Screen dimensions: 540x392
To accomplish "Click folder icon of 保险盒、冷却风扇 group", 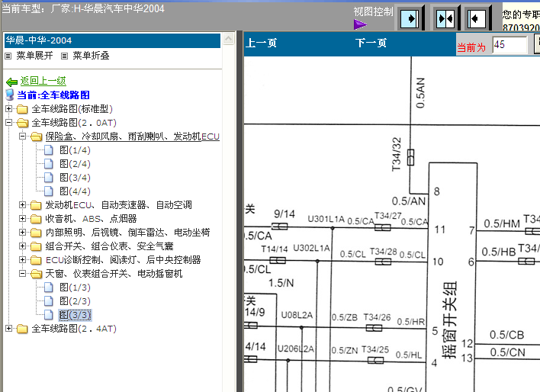I will coord(36,137).
